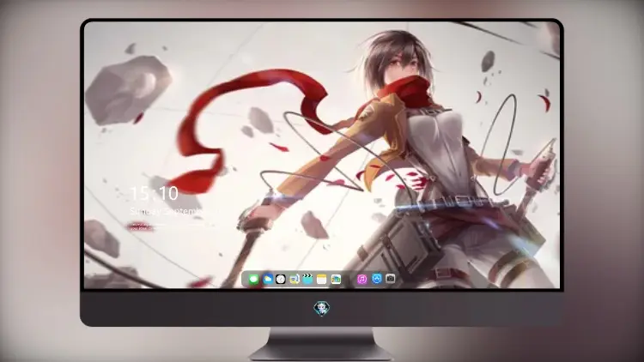644x362 pixels.
Task: Open the Camera app in the dock
Action: 391,279
